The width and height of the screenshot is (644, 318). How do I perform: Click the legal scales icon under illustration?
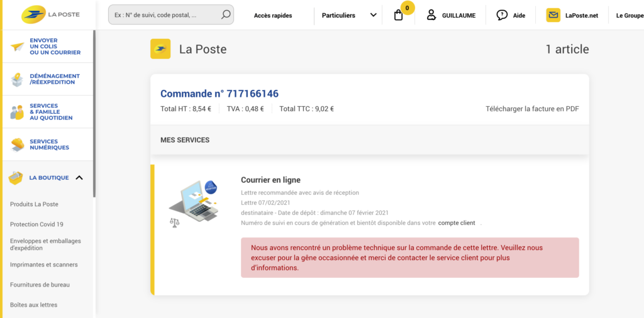click(175, 222)
